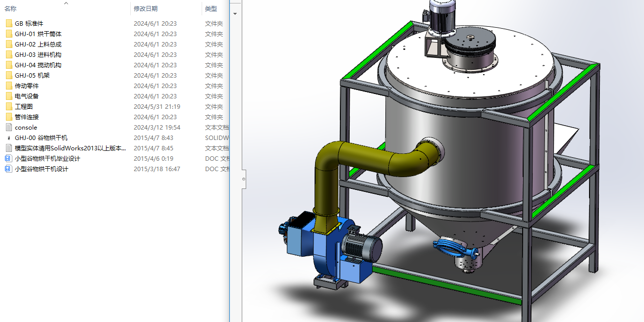Select the GHJ-02 上料总成 folder name
This screenshot has width=644, height=322.
click(38, 45)
